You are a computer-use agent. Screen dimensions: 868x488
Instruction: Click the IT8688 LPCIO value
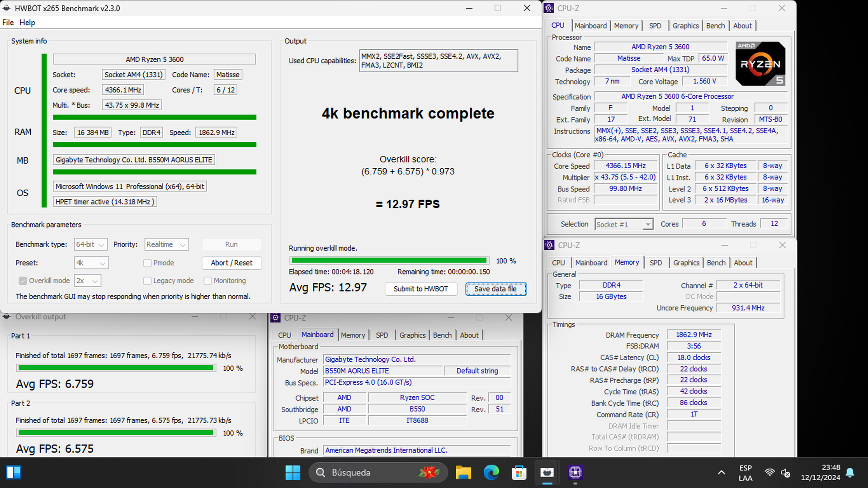pos(417,421)
